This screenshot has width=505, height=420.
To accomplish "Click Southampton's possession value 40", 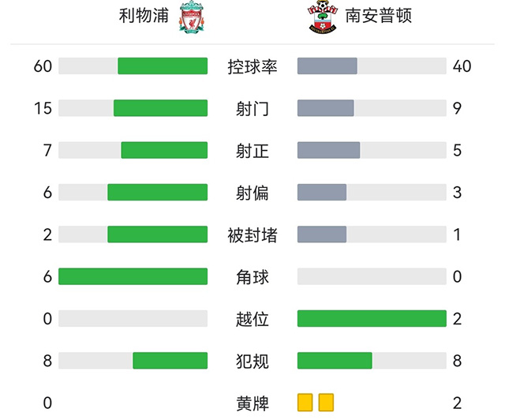I will [462, 66].
